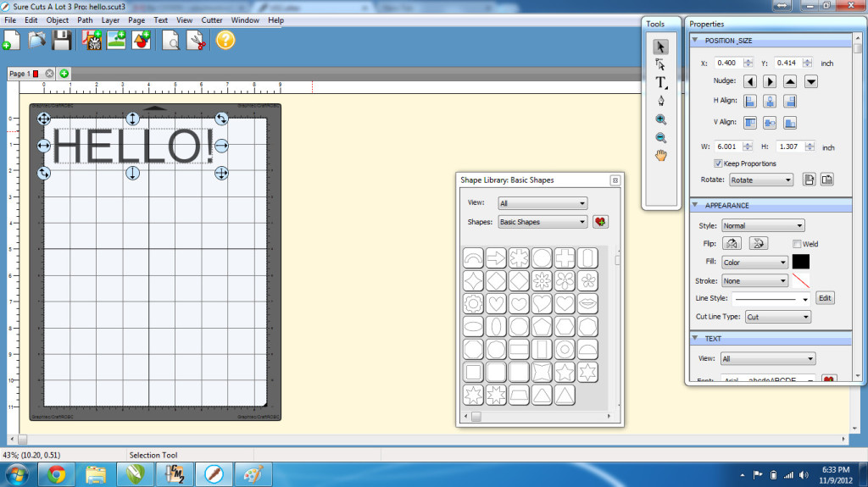Align the selection to horizontal center
The image size is (868, 487).
770,102
